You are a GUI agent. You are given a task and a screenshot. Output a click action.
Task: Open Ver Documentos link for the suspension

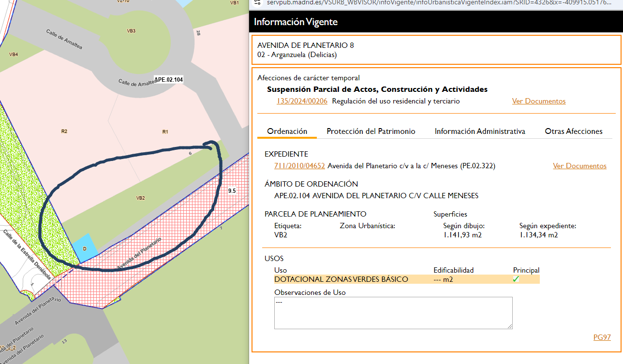538,101
